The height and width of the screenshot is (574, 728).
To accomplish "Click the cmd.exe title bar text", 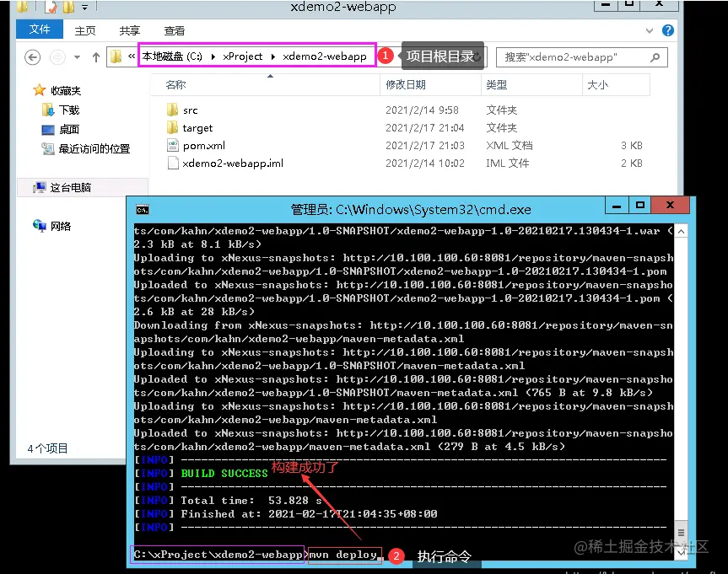I will tap(411, 210).
